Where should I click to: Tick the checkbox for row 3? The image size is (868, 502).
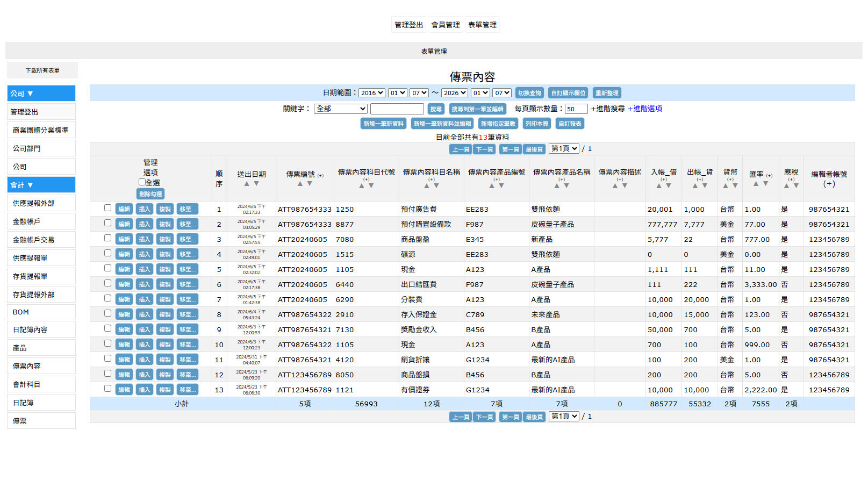[107, 238]
